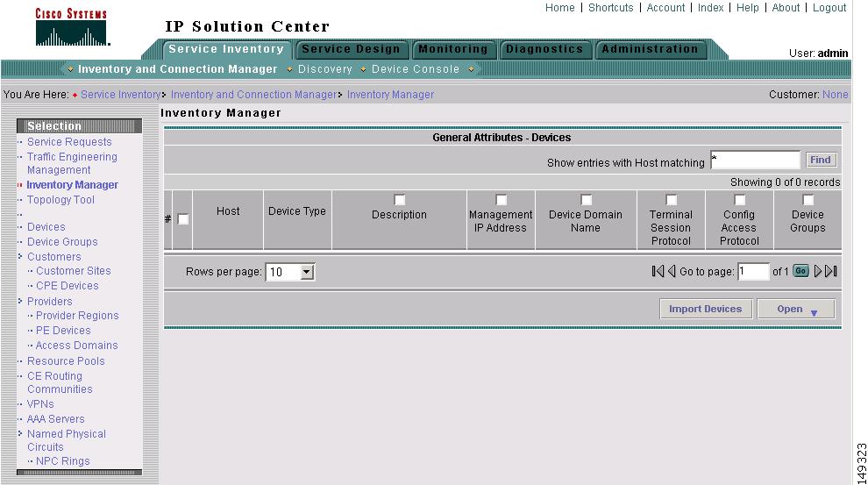Open Traffic Engineering Management in sidebar
The width and height of the screenshot is (868, 485).
tap(72, 163)
